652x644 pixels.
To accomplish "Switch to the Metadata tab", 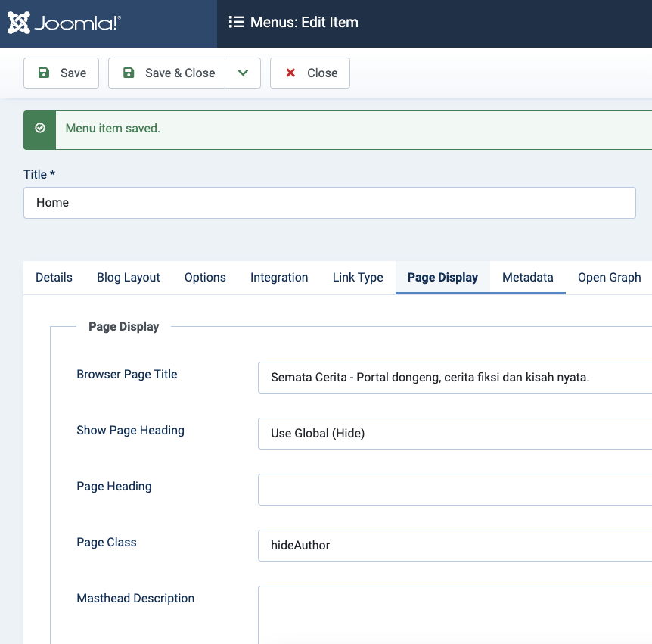I will click(528, 278).
